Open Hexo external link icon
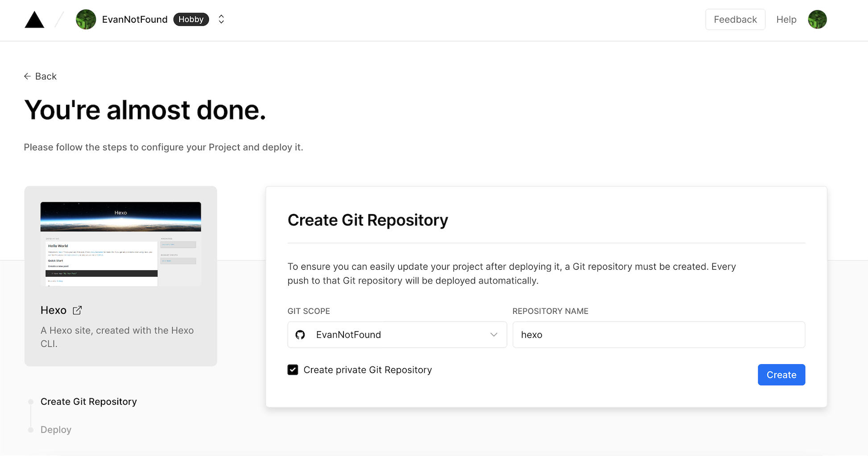 pos(77,310)
